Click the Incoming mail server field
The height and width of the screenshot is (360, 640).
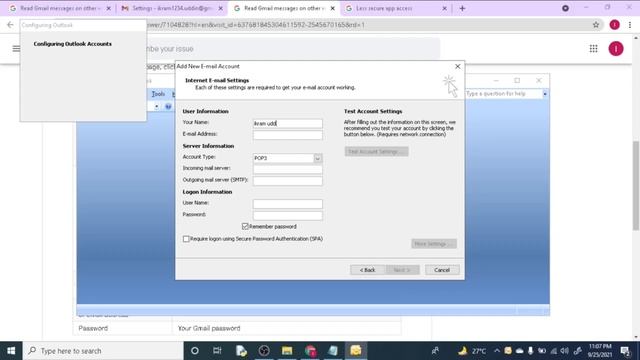point(287,169)
